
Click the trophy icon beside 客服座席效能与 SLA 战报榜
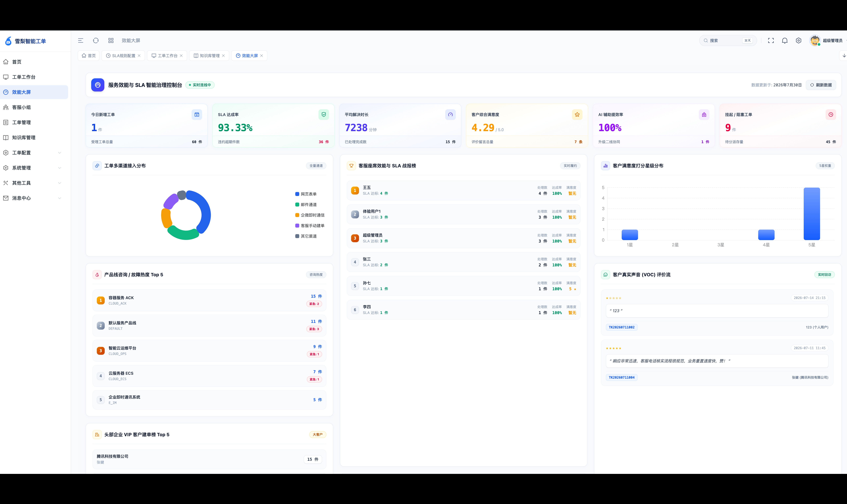click(351, 166)
